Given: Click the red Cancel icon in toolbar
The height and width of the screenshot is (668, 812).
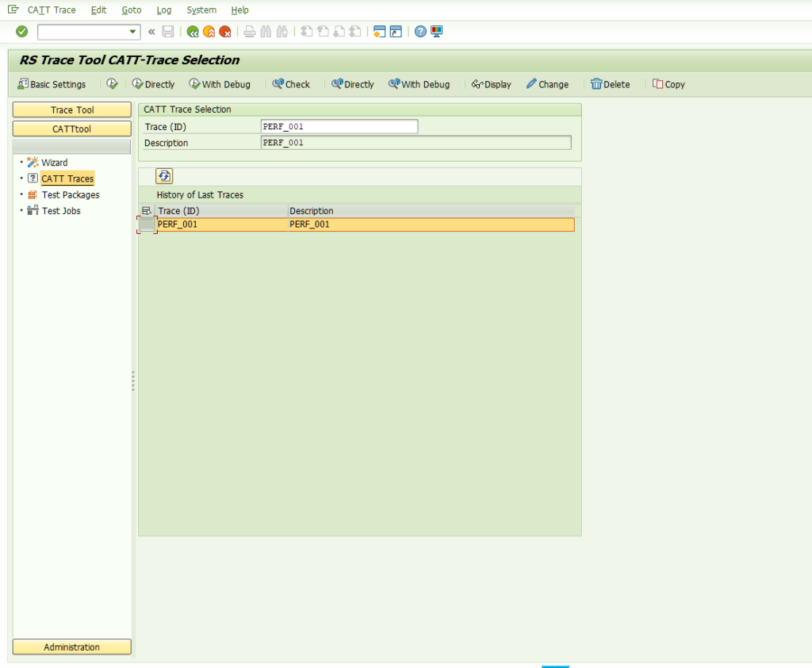Looking at the screenshot, I should (x=225, y=32).
